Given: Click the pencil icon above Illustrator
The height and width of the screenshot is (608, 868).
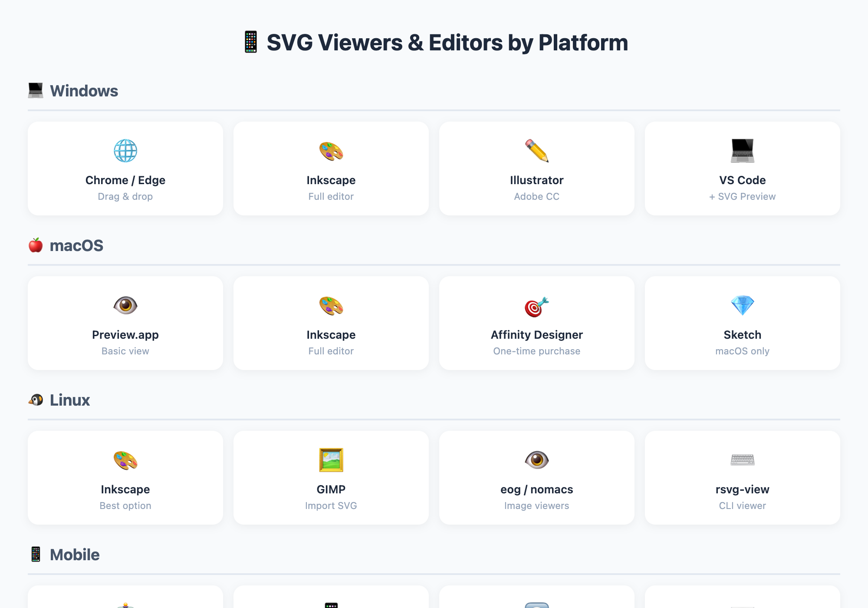Looking at the screenshot, I should click(537, 151).
